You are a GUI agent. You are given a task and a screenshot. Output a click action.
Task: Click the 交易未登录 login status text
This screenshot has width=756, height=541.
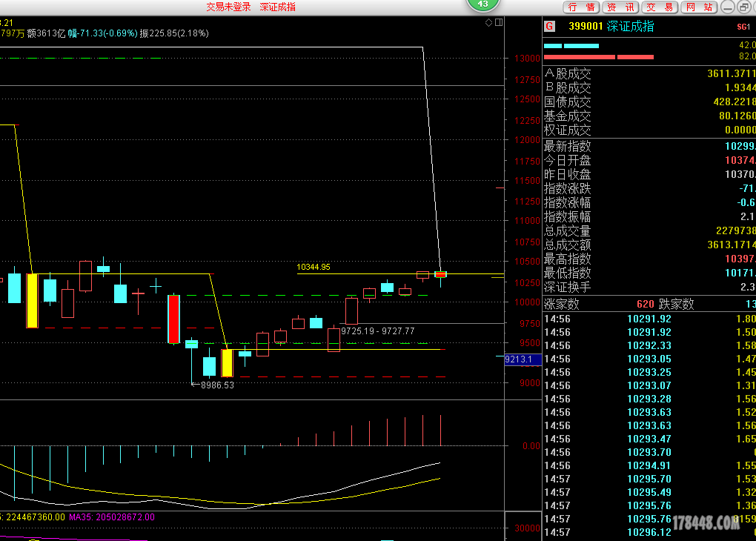click(228, 7)
